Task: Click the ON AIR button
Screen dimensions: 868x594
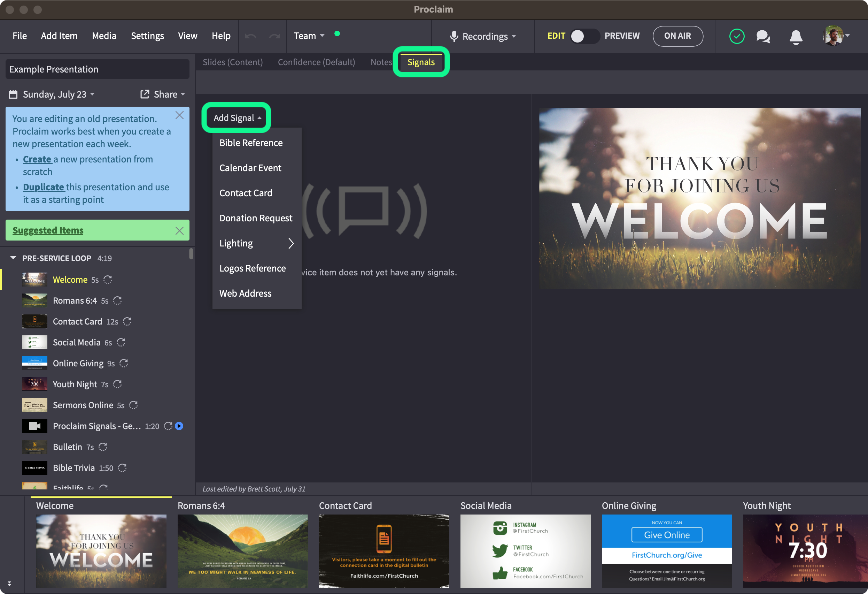Action: coord(677,36)
